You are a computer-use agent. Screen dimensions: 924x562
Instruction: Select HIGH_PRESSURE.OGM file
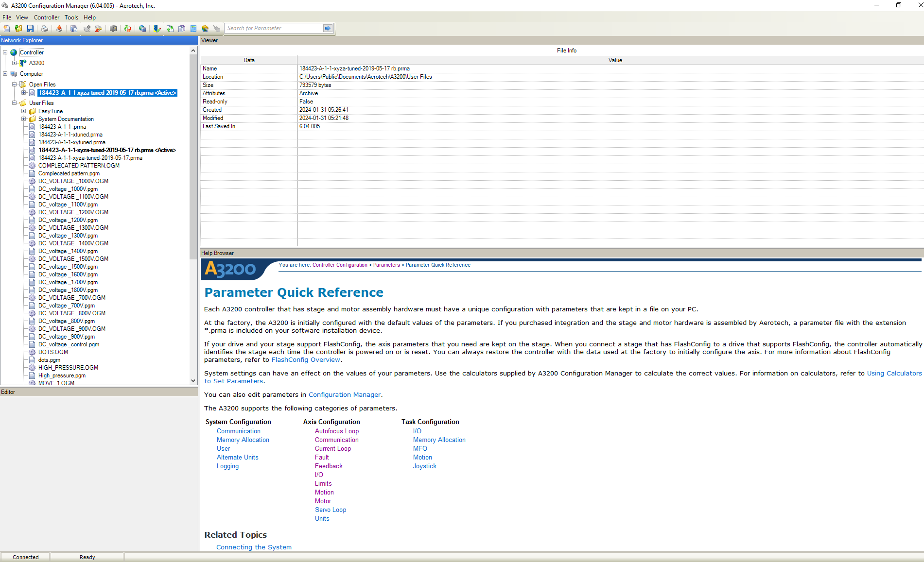coord(69,368)
